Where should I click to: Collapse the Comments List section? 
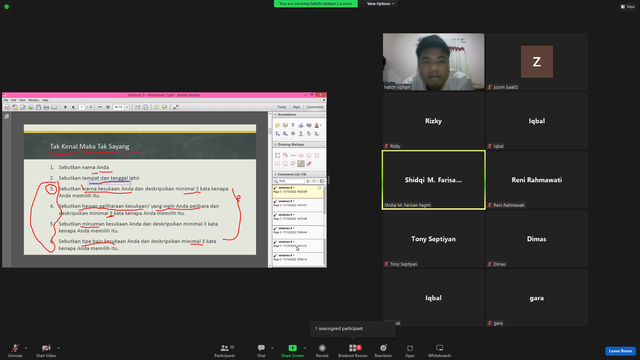(x=276, y=174)
